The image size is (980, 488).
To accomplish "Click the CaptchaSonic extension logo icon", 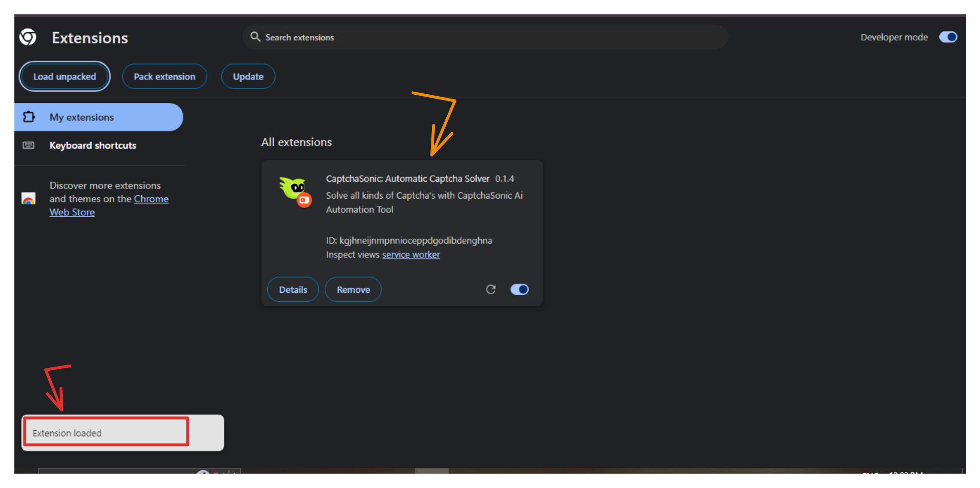I will [x=295, y=191].
